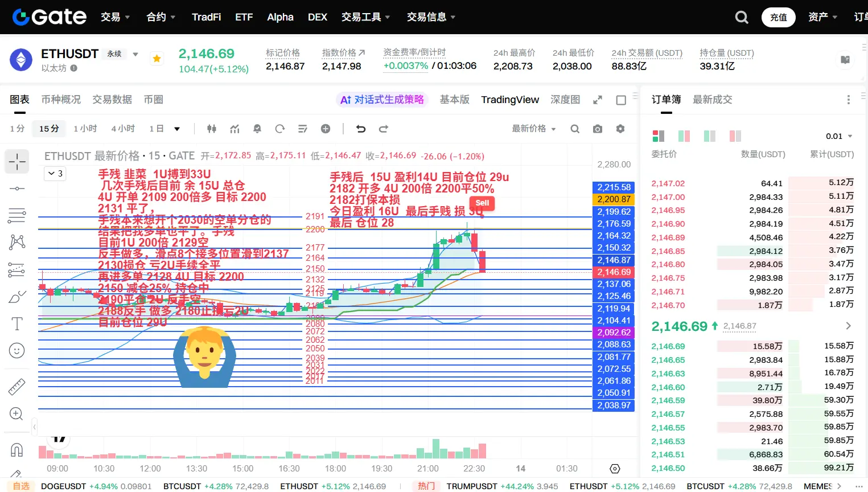Redo the chart action

(x=384, y=129)
